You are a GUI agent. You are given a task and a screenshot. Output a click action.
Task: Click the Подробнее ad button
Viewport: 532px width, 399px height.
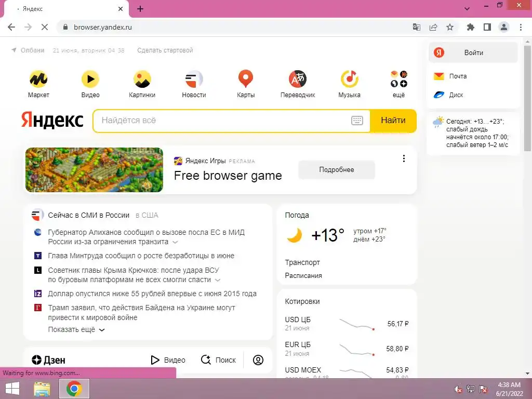[x=337, y=170]
